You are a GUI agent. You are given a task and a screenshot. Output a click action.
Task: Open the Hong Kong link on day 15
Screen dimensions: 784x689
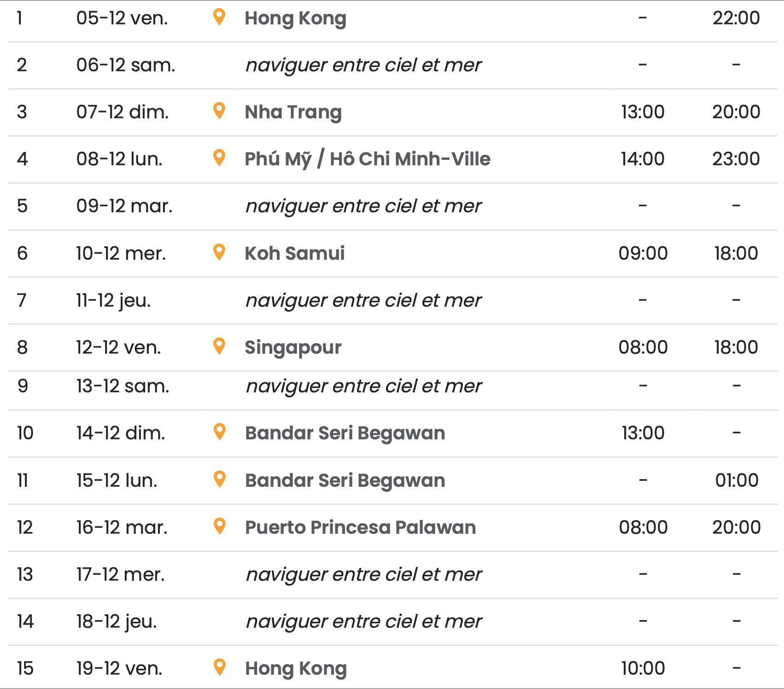[296, 668]
